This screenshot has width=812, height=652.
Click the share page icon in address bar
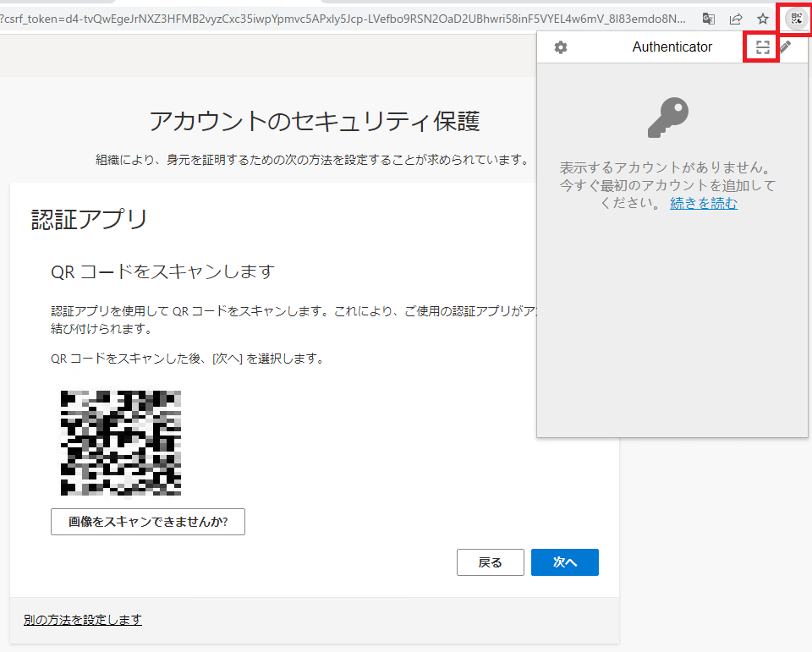[736, 19]
